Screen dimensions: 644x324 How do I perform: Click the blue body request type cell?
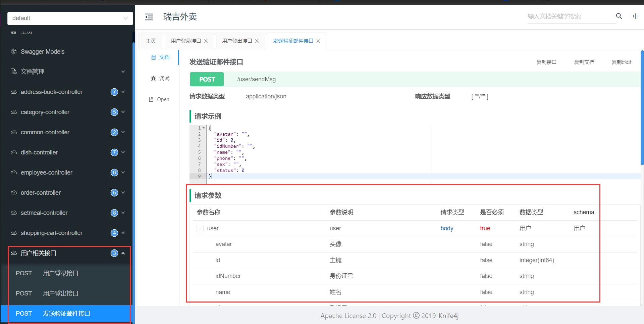click(447, 228)
